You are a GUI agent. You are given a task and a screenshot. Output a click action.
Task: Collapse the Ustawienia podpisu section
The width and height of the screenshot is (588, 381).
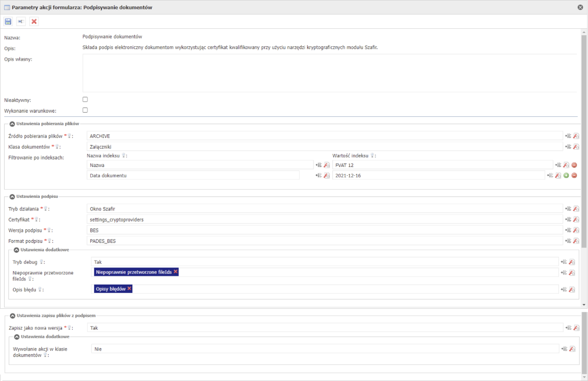point(12,197)
